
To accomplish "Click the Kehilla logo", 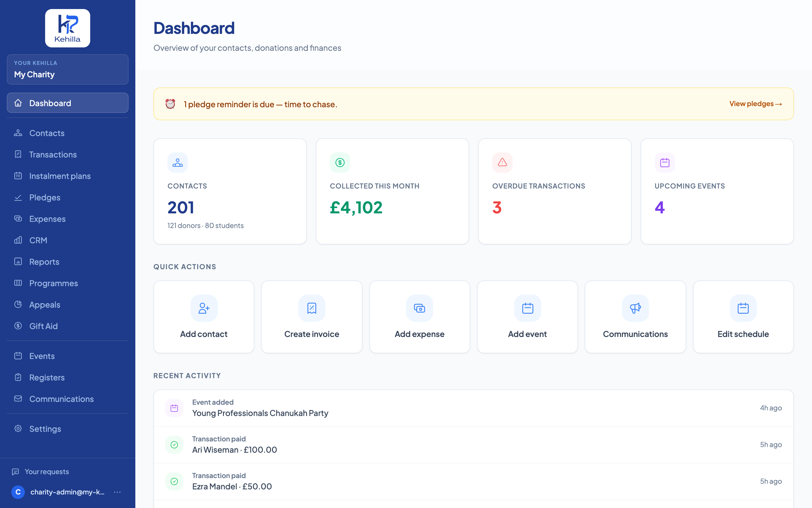I will click(x=67, y=28).
